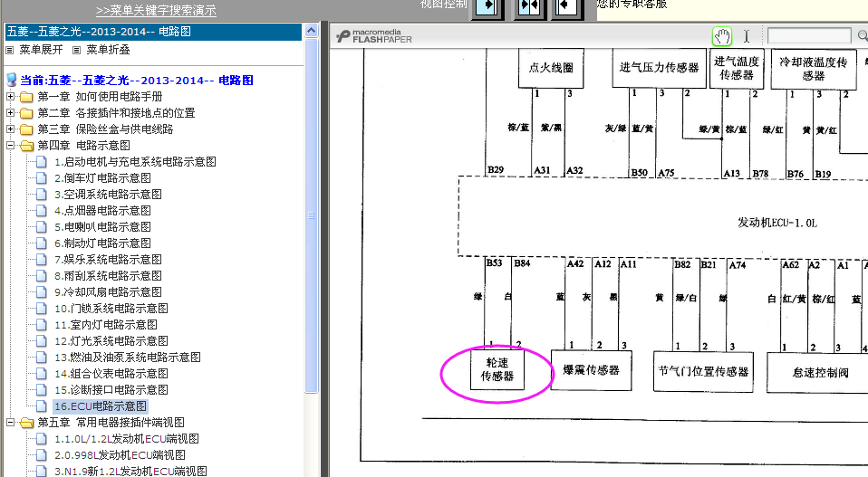
Task: Select 第四章 电路示意图 chapter label
Action: [x=83, y=146]
